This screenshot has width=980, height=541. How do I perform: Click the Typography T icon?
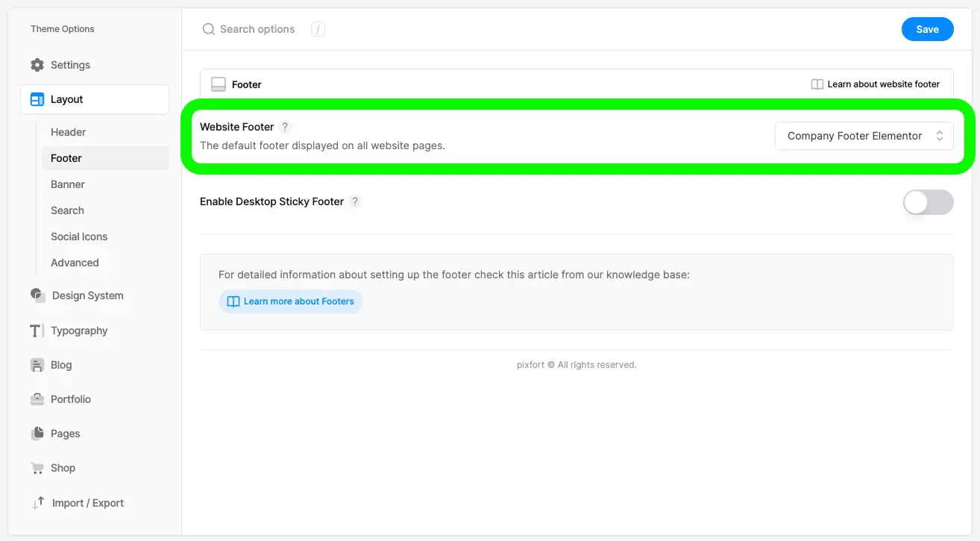pyautogui.click(x=37, y=331)
